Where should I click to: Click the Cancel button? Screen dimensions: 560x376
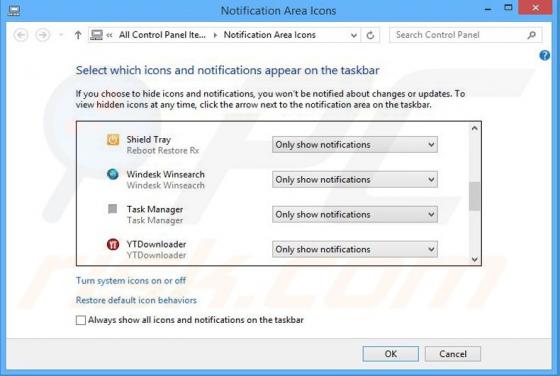[453, 354]
